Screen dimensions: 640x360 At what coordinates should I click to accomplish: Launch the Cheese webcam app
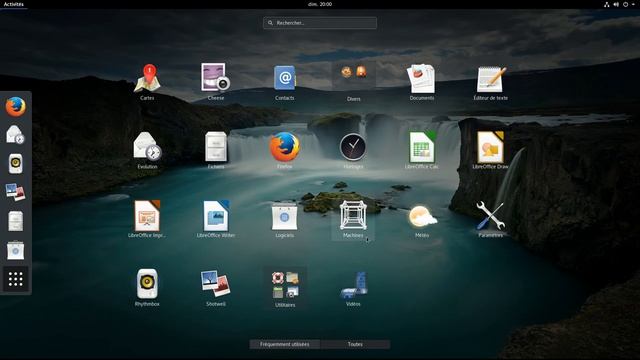coord(216,81)
